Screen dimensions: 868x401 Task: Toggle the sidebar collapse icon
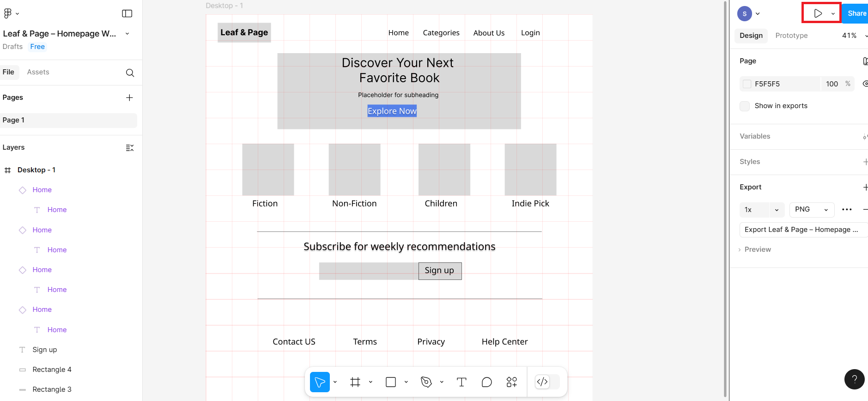(127, 13)
